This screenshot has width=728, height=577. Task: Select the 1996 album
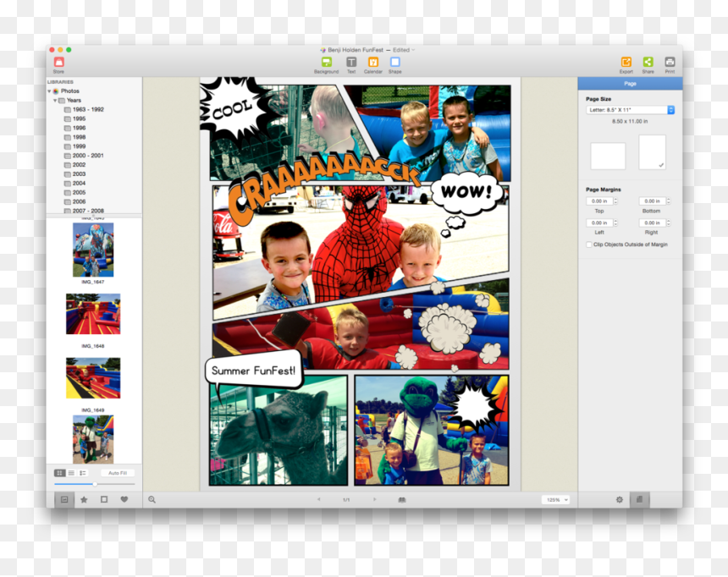(x=75, y=128)
